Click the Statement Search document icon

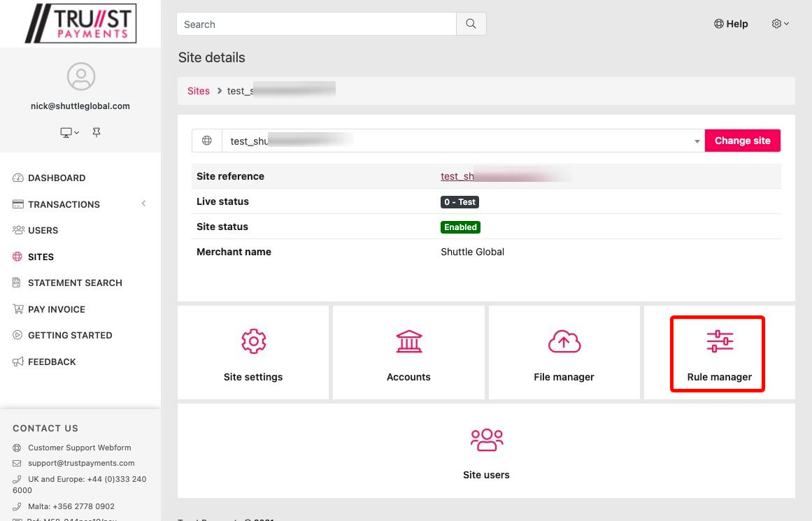pyautogui.click(x=17, y=283)
